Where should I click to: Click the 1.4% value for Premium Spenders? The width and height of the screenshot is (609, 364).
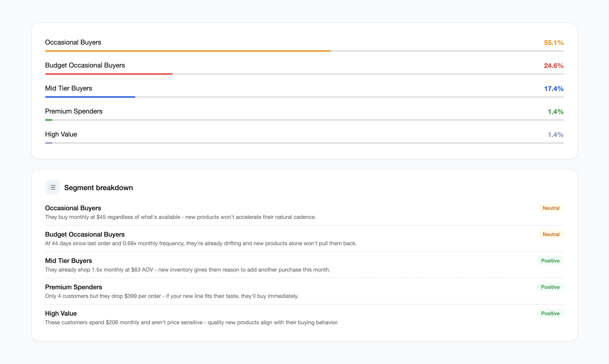[x=556, y=112]
